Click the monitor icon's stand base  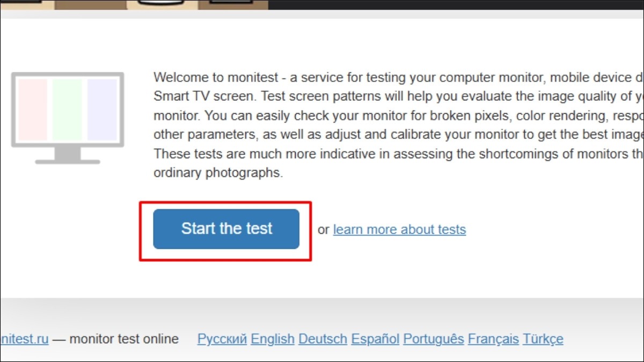tap(68, 161)
